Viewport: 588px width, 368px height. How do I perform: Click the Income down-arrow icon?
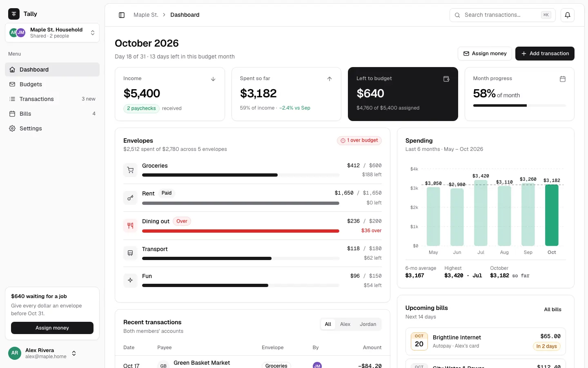point(213,79)
